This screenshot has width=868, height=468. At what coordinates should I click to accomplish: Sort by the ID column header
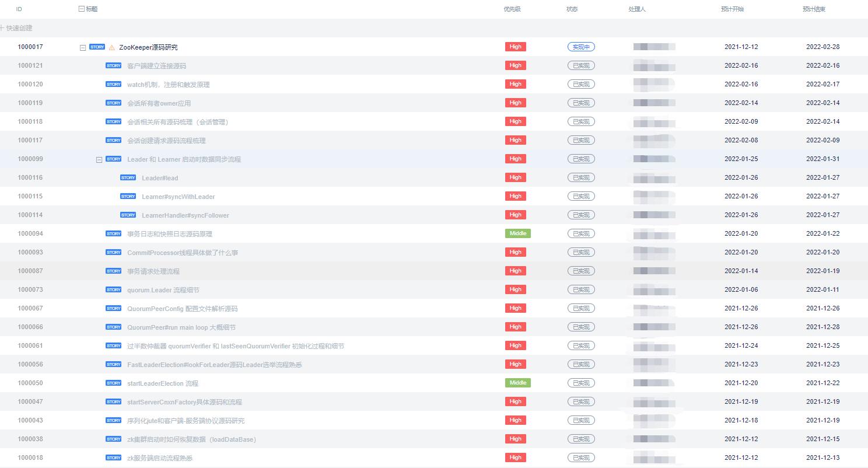coord(19,9)
